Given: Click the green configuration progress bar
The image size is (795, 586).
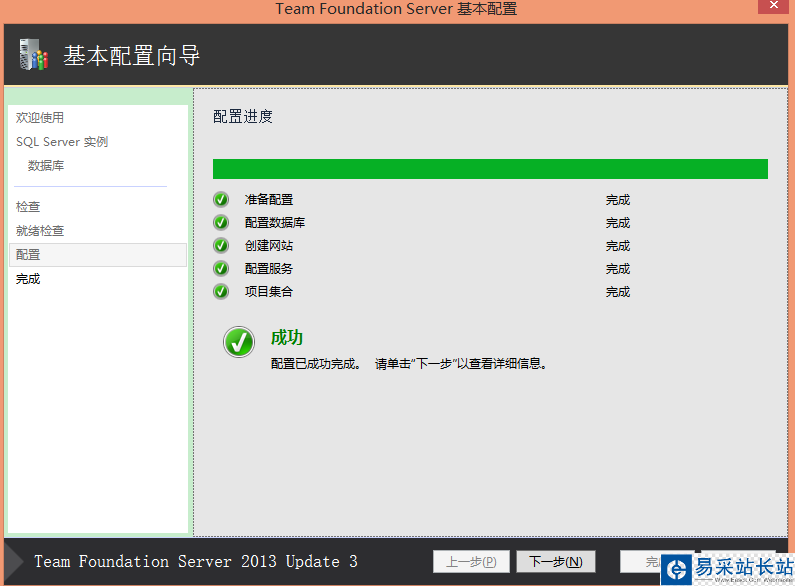Looking at the screenshot, I should (490, 169).
